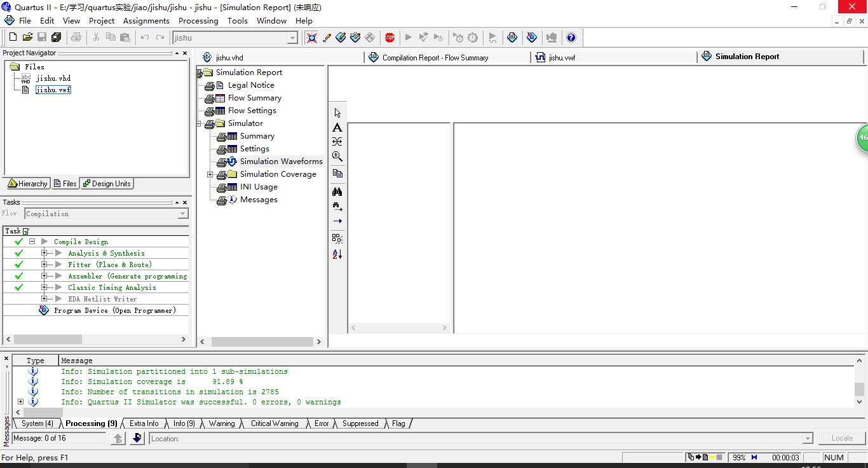This screenshot has height=468, width=868.
Task: Click the red STOP processing icon
Action: (x=390, y=38)
